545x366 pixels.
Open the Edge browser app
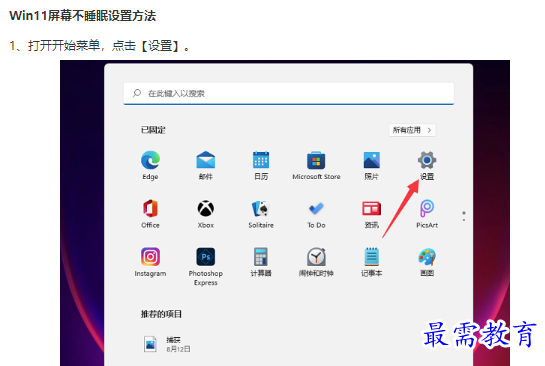(150, 165)
